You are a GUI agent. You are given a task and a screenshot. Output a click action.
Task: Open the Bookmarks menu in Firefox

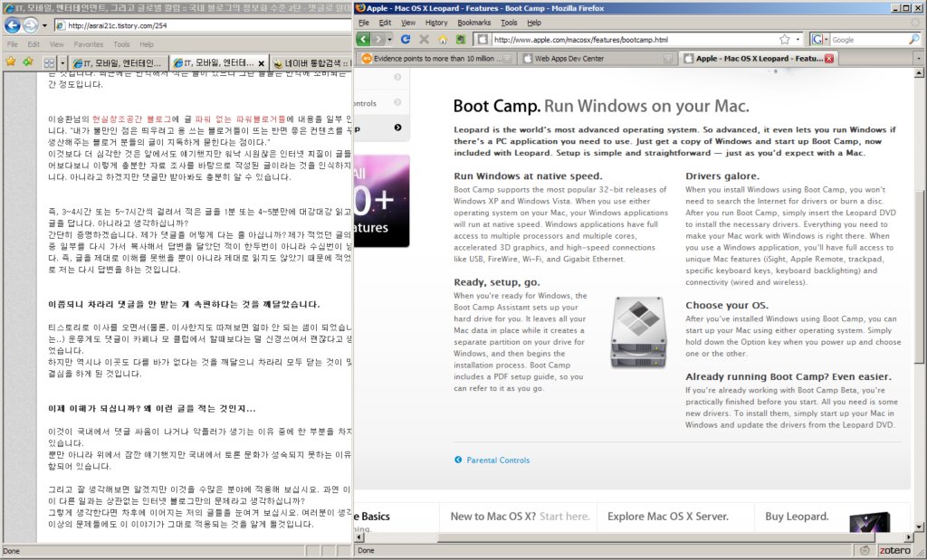tap(474, 23)
